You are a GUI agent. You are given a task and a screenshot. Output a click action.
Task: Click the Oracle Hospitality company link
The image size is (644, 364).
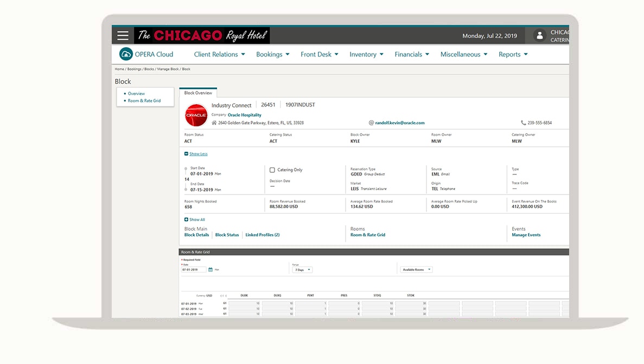point(244,115)
